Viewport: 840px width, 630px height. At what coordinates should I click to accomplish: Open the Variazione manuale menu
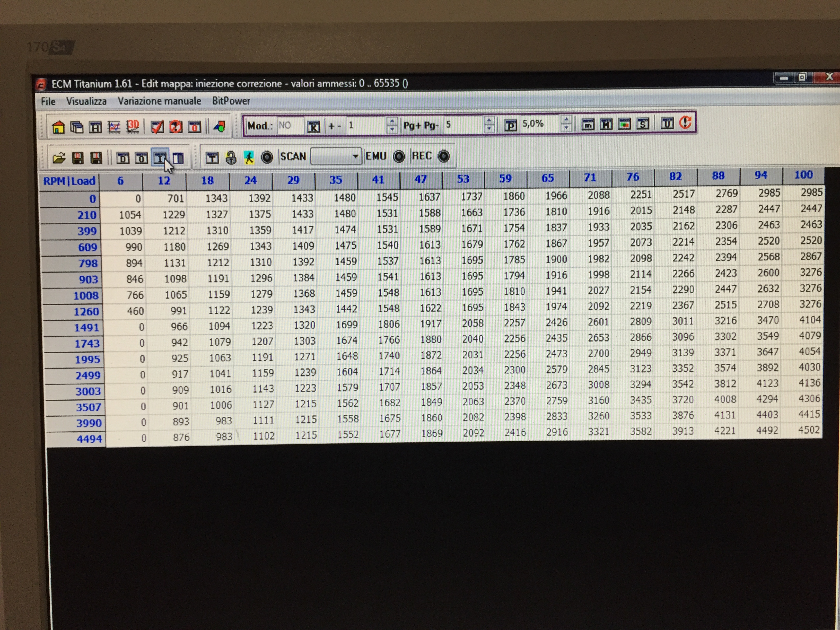(159, 101)
